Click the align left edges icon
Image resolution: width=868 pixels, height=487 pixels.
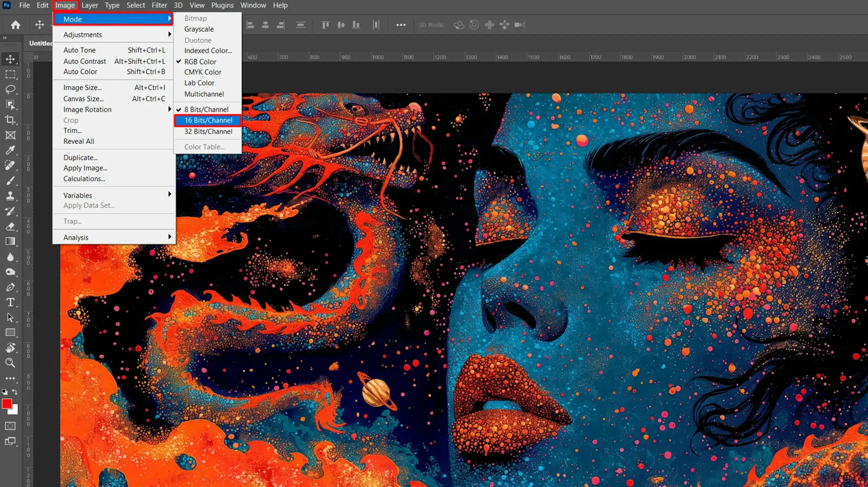(250, 25)
